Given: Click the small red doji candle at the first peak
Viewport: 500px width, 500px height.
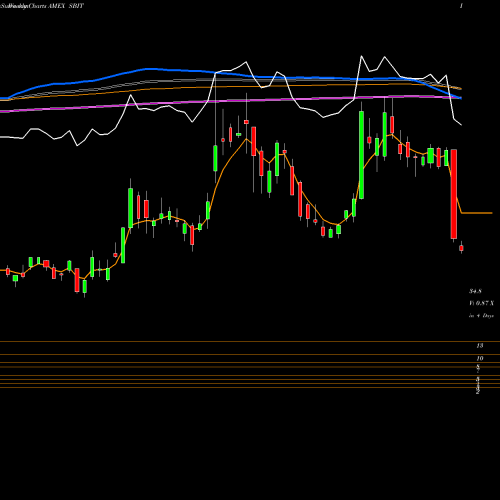Looking at the screenshot, I should (x=246, y=122).
